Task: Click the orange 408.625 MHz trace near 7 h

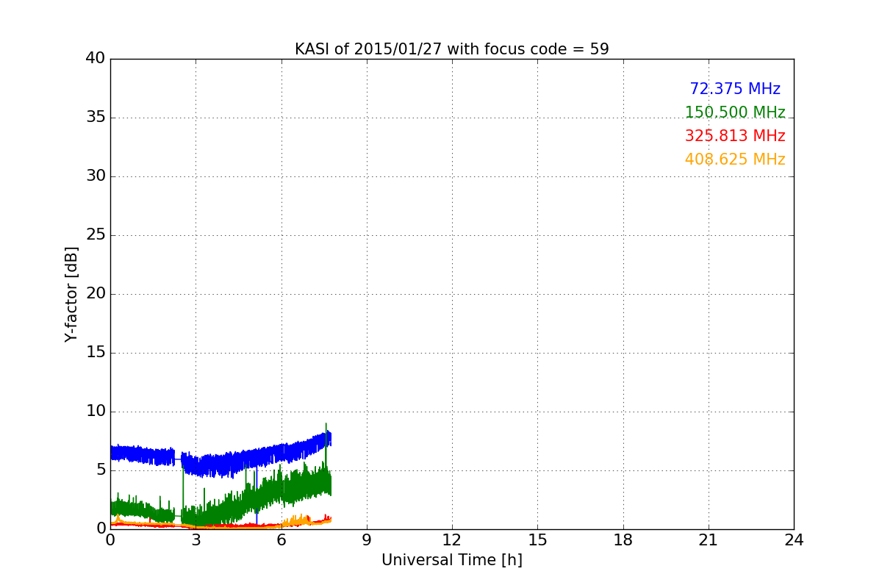Action: pos(301,520)
